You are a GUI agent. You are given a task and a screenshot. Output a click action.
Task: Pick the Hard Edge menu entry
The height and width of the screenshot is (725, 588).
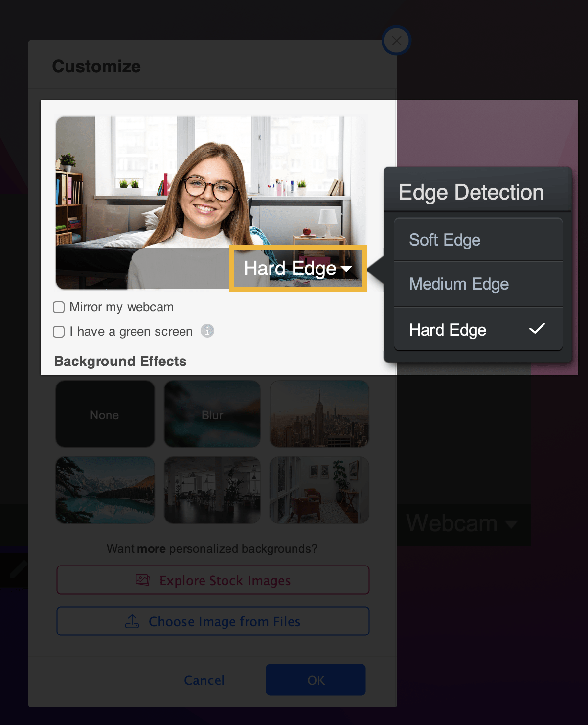pyautogui.click(x=478, y=330)
